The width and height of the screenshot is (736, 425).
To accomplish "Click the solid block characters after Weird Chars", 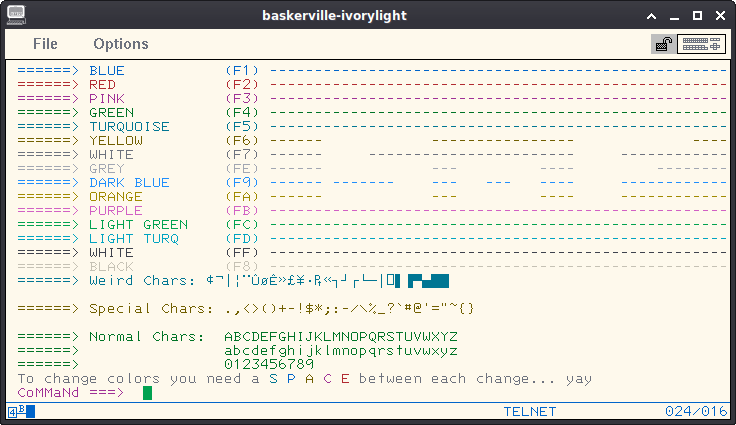I will click(428, 281).
